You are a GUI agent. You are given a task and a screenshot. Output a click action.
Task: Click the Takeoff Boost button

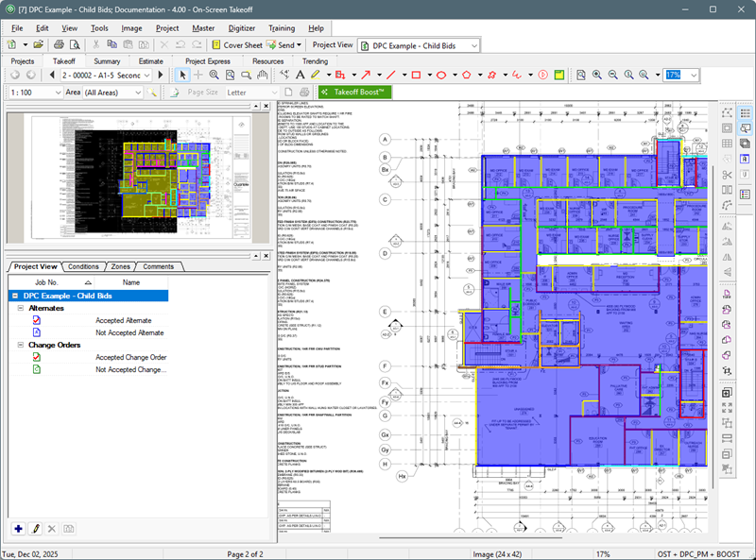point(355,92)
